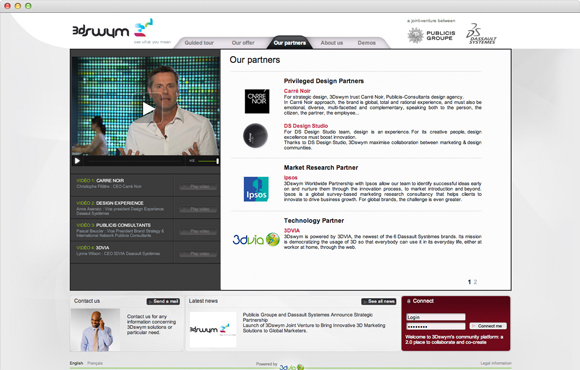Click See all news button
The image size is (580, 370).
379,302
